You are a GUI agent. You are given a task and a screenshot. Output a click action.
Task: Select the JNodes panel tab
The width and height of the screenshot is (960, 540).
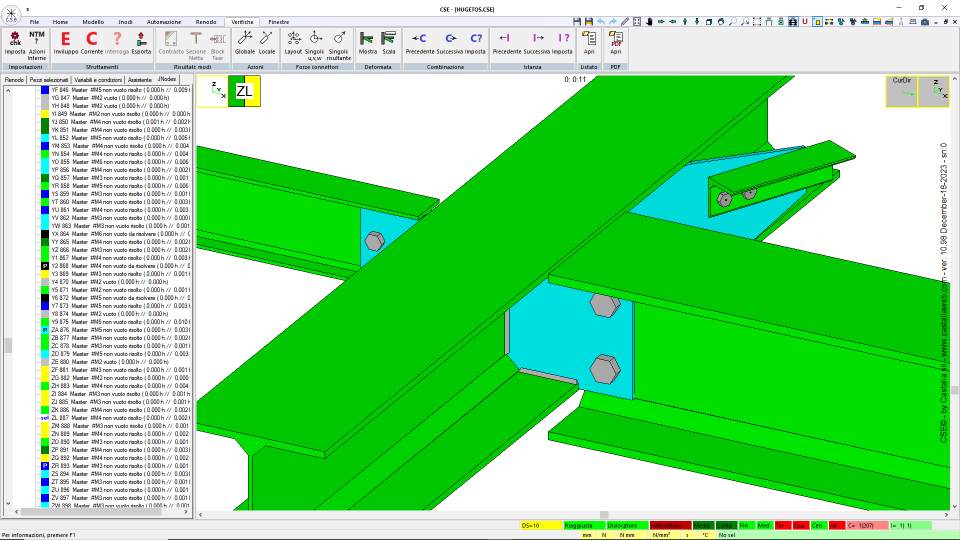pos(167,79)
